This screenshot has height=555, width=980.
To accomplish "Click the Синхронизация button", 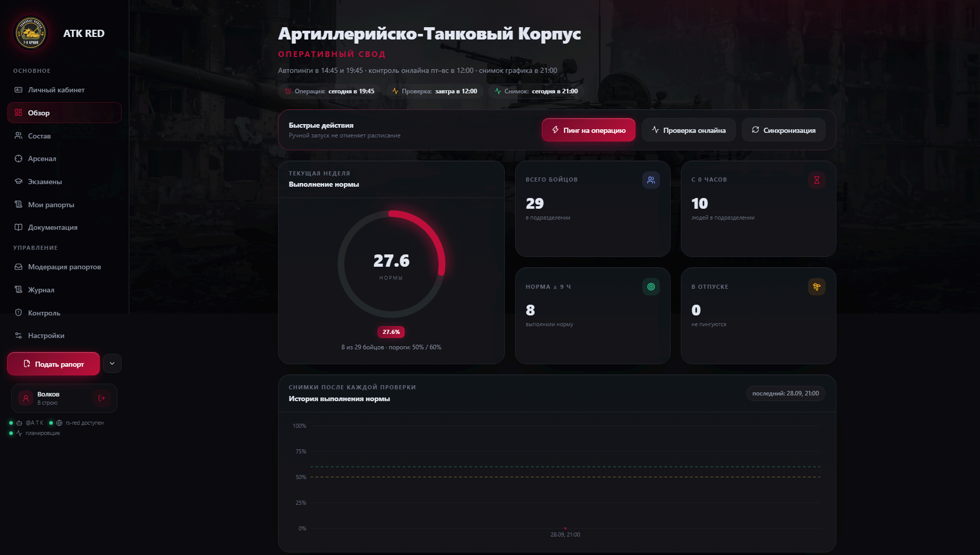I will coord(783,130).
